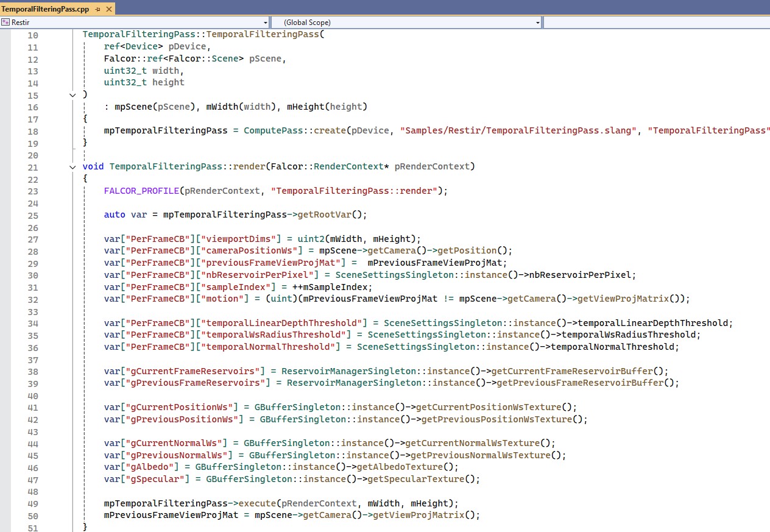Click line number 25 in the gutter

[x=32, y=215]
